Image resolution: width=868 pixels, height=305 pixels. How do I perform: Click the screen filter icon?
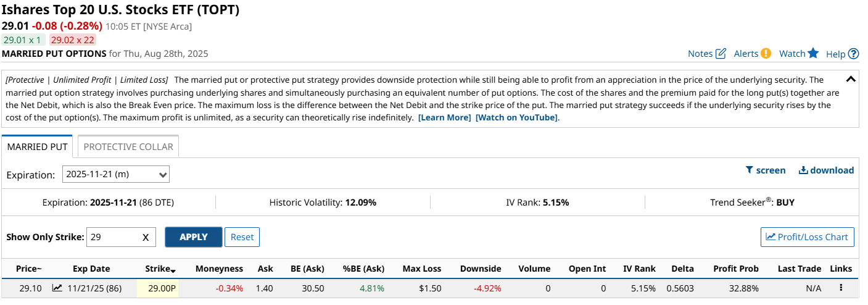point(749,170)
